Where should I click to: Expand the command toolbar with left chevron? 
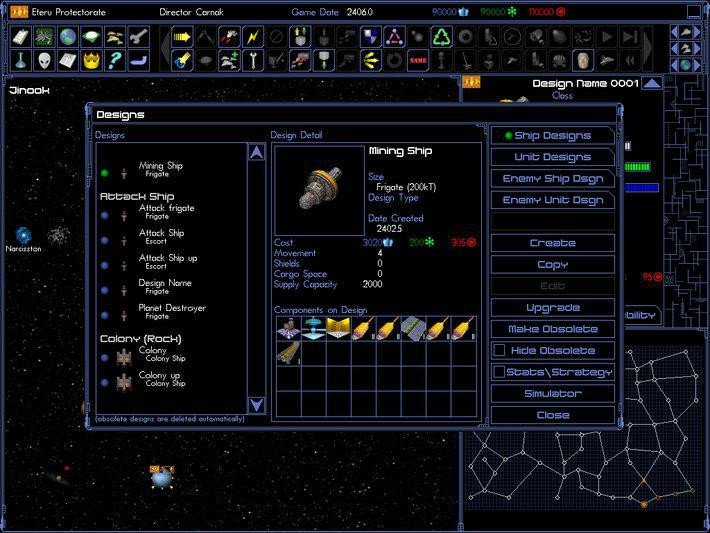[165, 48]
